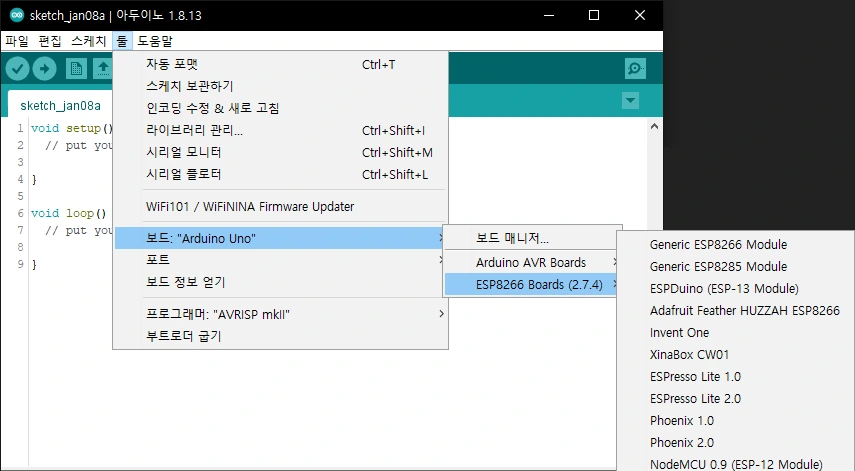Choose Generic ESP8266 Module board
The height and width of the screenshot is (471, 855).
click(x=736, y=244)
